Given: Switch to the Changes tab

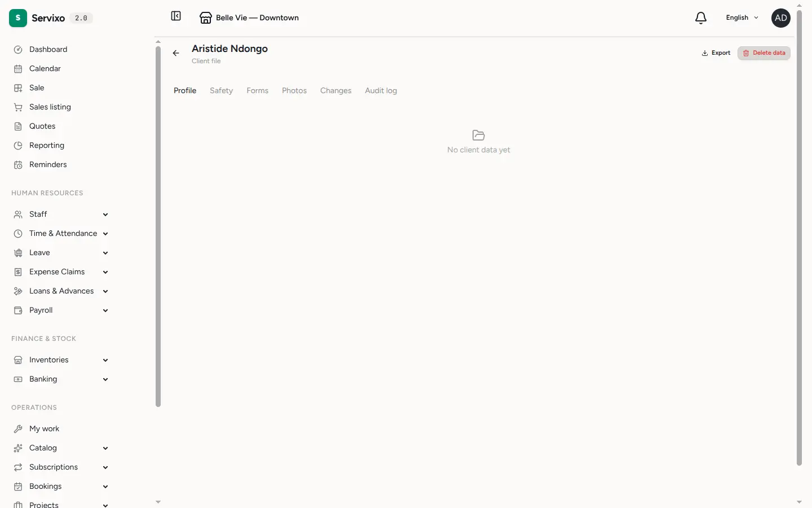Looking at the screenshot, I should [x=336, y=91].
